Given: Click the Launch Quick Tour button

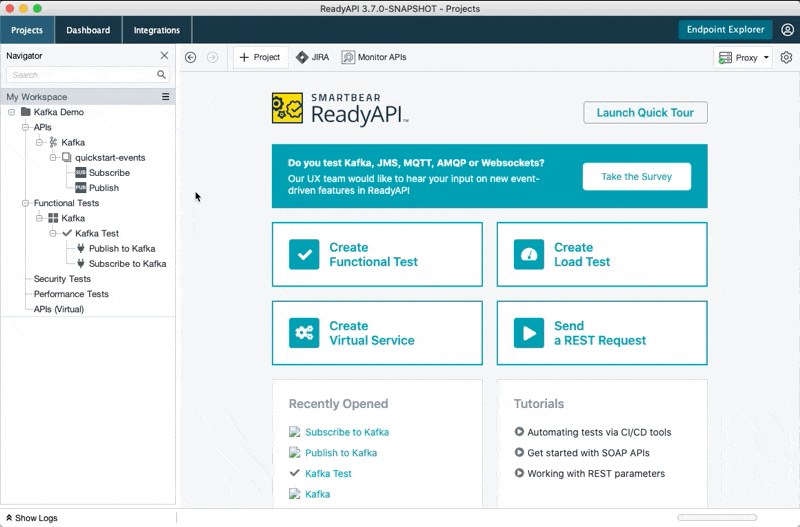Looking at the screenshot, I should click(645, 112).
